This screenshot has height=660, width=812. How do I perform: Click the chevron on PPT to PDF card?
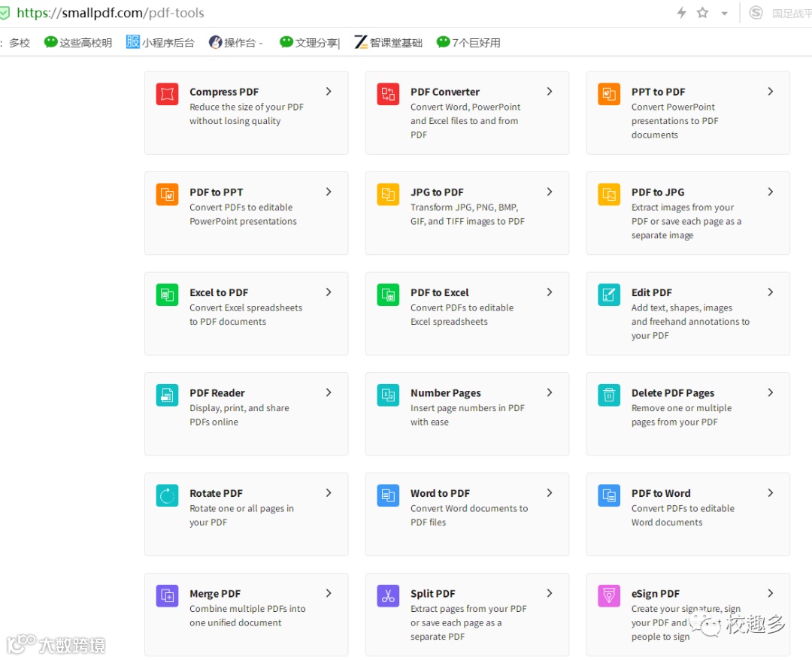[771, 92]
